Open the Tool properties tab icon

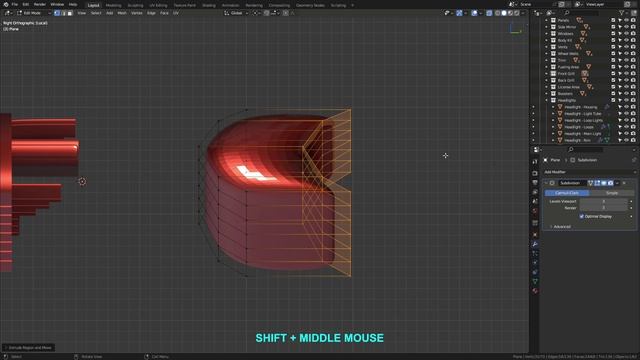[x=535, y=162]
